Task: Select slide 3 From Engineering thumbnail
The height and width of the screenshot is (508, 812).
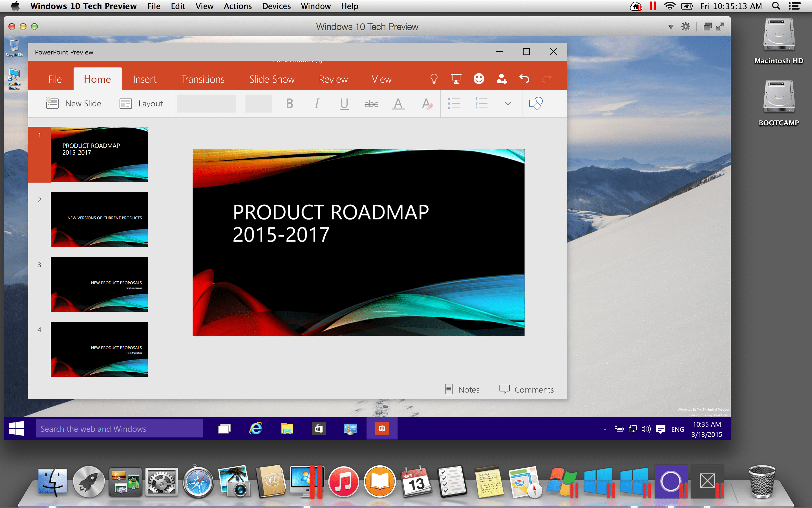Action: tap(99, 284)
